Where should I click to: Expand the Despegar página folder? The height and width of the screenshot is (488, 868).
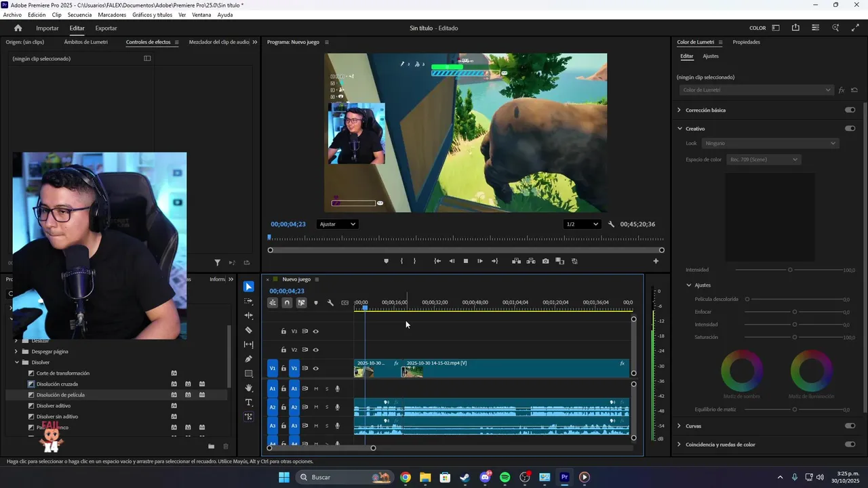coord(16,352)
